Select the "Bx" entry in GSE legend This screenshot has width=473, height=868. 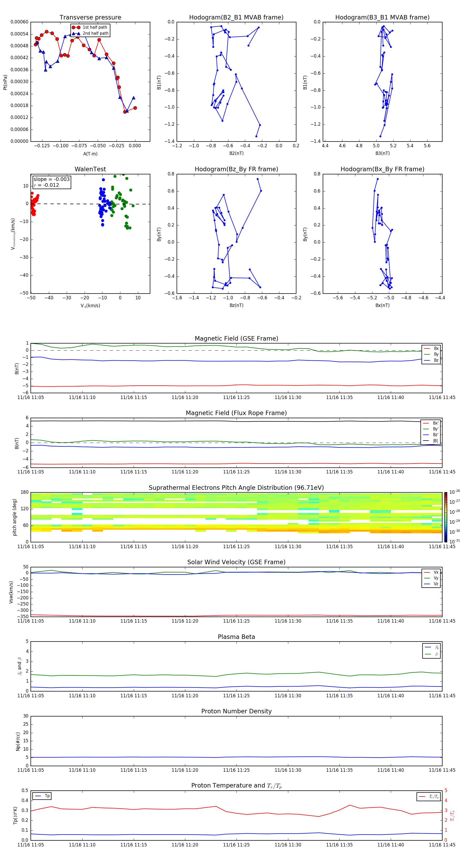431,349
